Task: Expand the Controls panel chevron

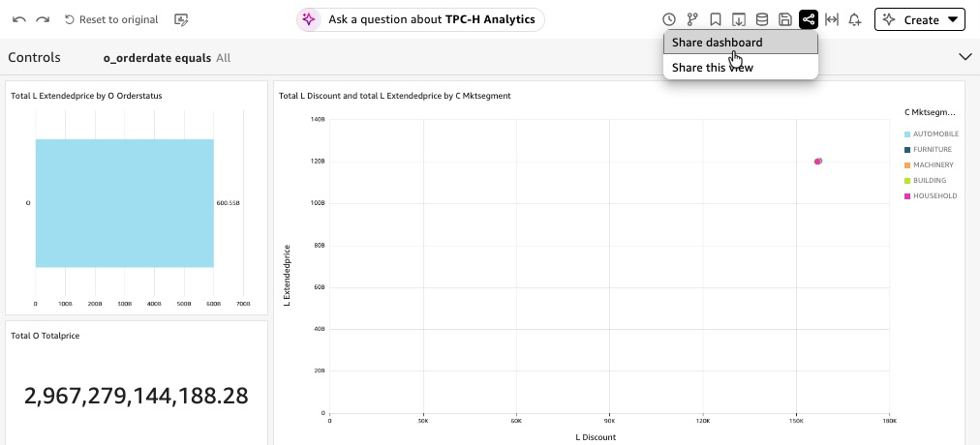Action: tap(965, 57)
